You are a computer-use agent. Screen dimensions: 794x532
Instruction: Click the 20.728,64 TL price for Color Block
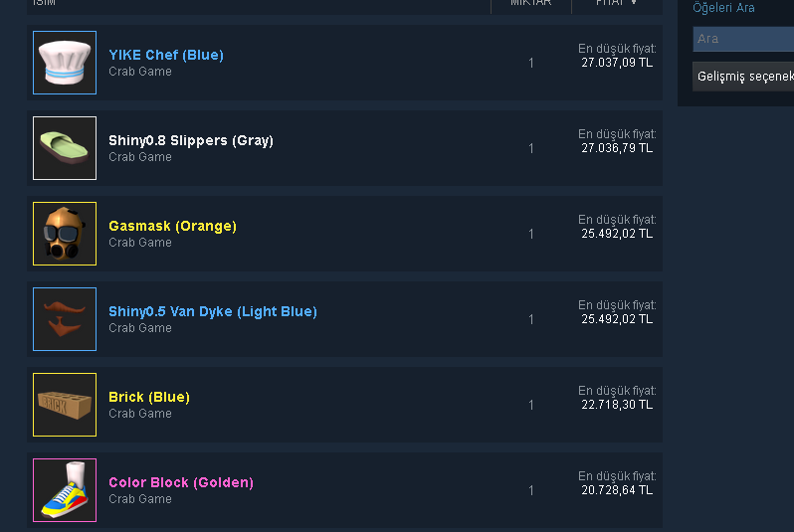pyautogui.click(x=617, y=490)
